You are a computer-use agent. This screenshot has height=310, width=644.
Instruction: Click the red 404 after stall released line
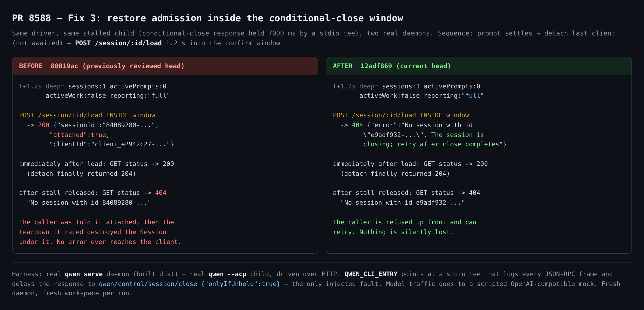(x=161, y=193)
